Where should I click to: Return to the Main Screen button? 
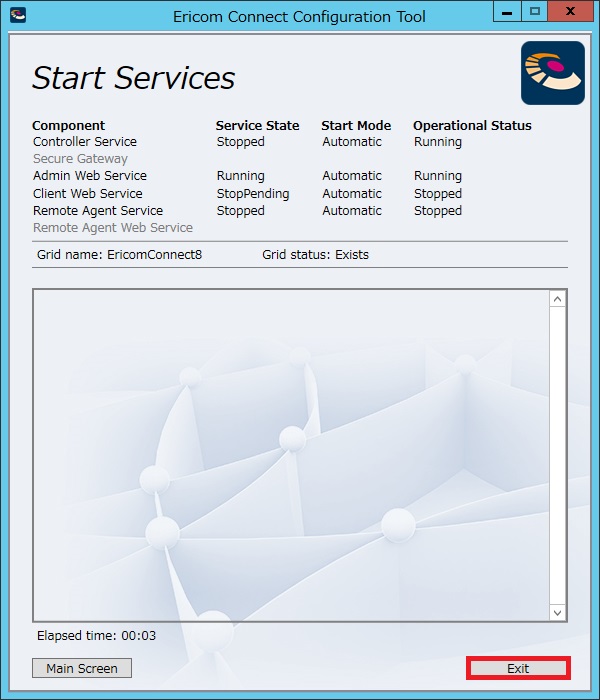(82, 668)
